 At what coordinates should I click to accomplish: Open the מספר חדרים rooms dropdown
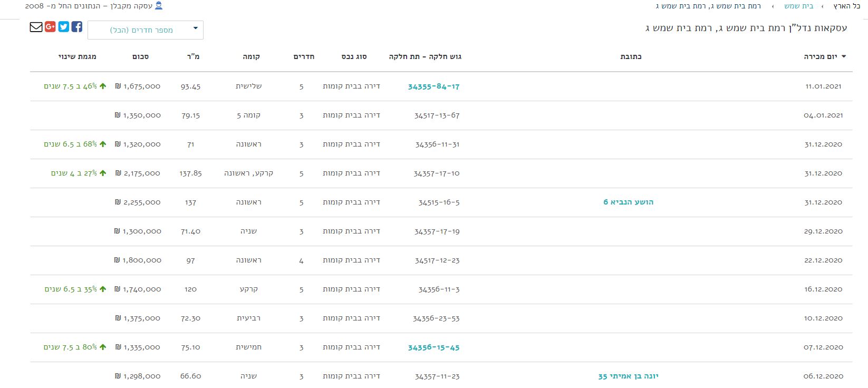(x=146, y=30)
